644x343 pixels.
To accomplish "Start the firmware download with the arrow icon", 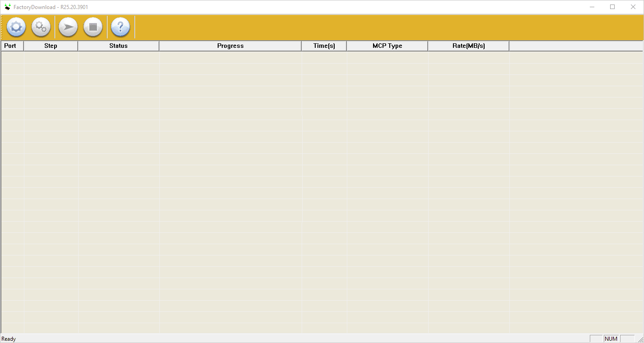I will click(67, 27).
